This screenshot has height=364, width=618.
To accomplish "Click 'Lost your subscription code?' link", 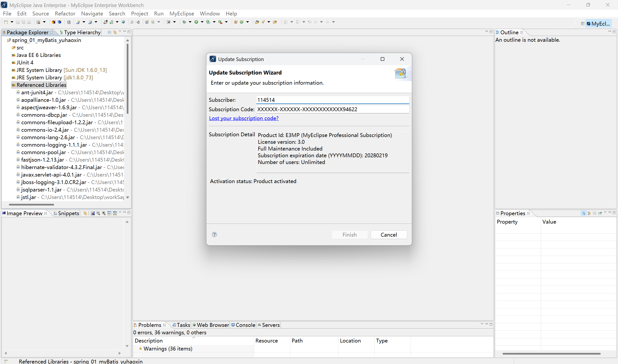I will (x=244, y=118).
